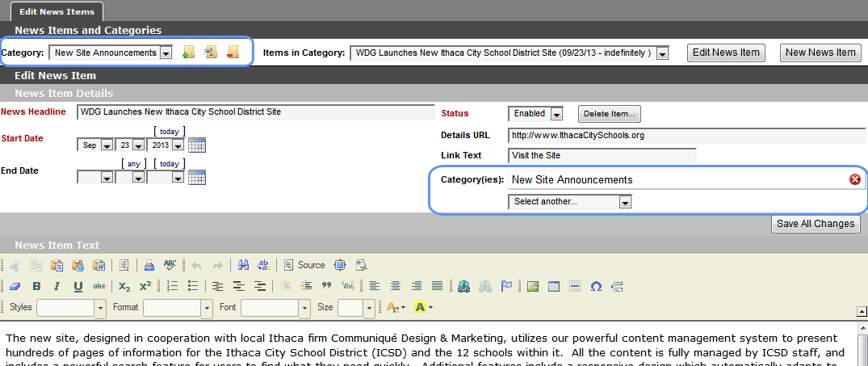Open the Format dropdown
This screenshot has height=366, width=868.
[x=178, y=307]
